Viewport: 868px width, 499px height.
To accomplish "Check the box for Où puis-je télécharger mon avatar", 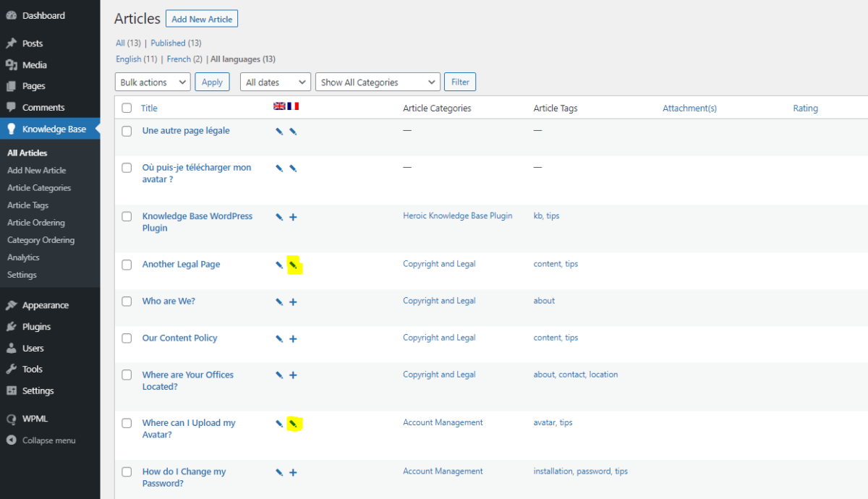I will pos(127,168).
